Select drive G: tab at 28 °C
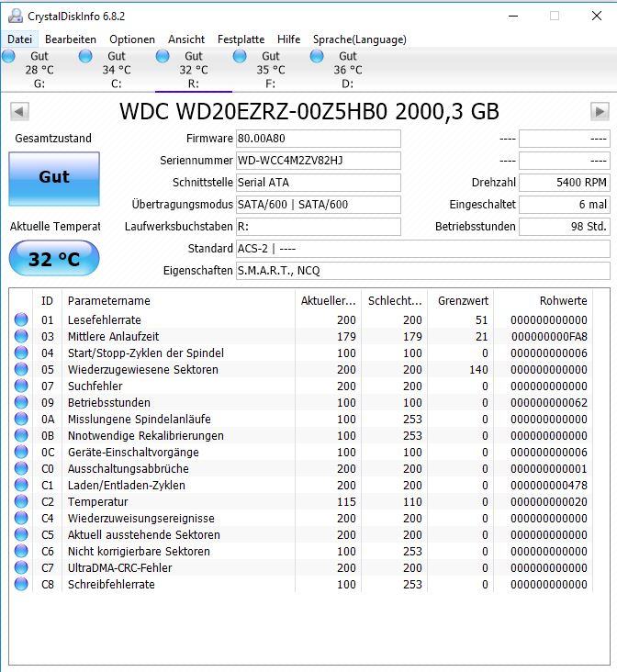Screen dimensions: 617x672 [39, 70]
